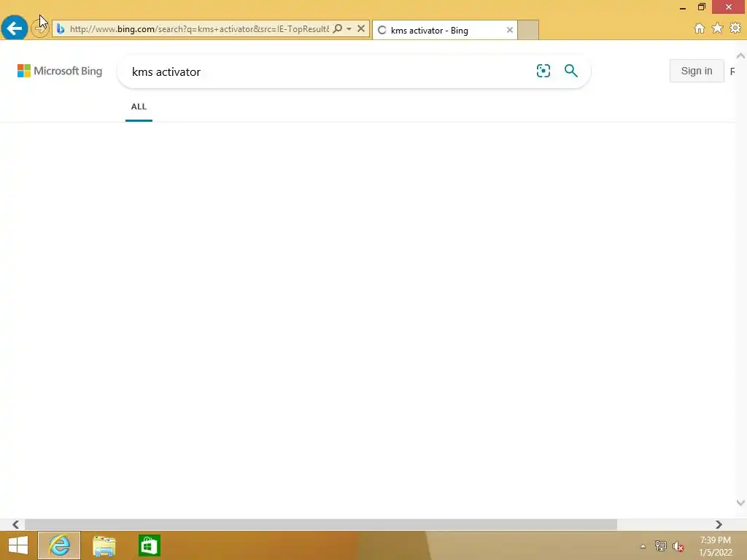
Task: Select the 'kms activator - Bing' tab
Action: [444, 30]
